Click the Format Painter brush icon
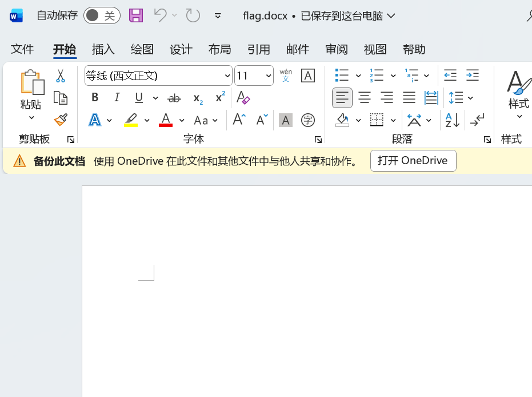This screenshot has height=397, width=532. point(61,120)
